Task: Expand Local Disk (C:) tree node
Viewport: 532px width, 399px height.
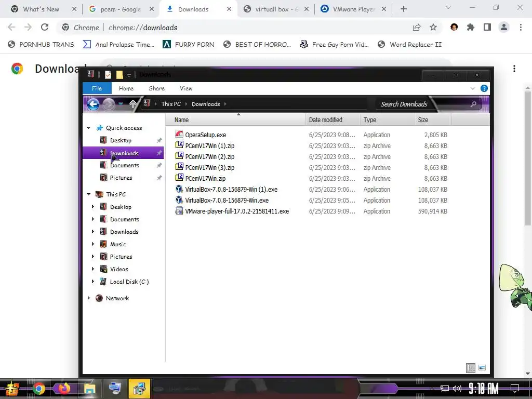Action: tap(93, 282)
